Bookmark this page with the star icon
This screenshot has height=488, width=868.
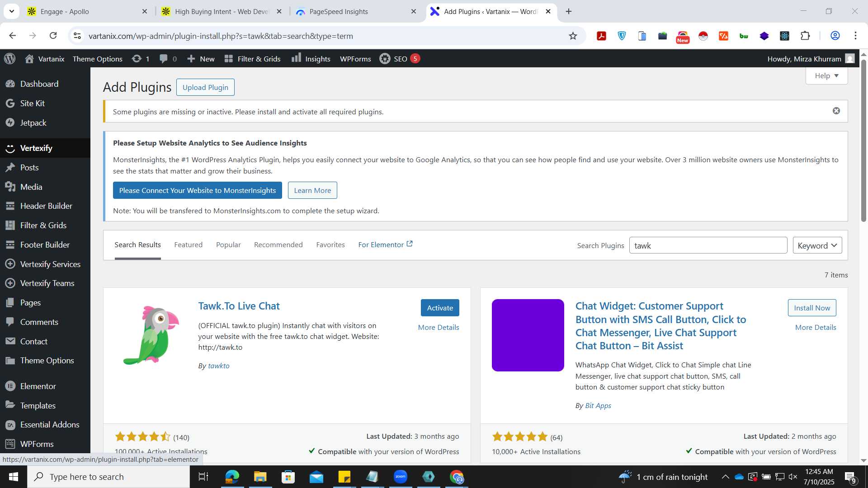click(x=573, y=36)
